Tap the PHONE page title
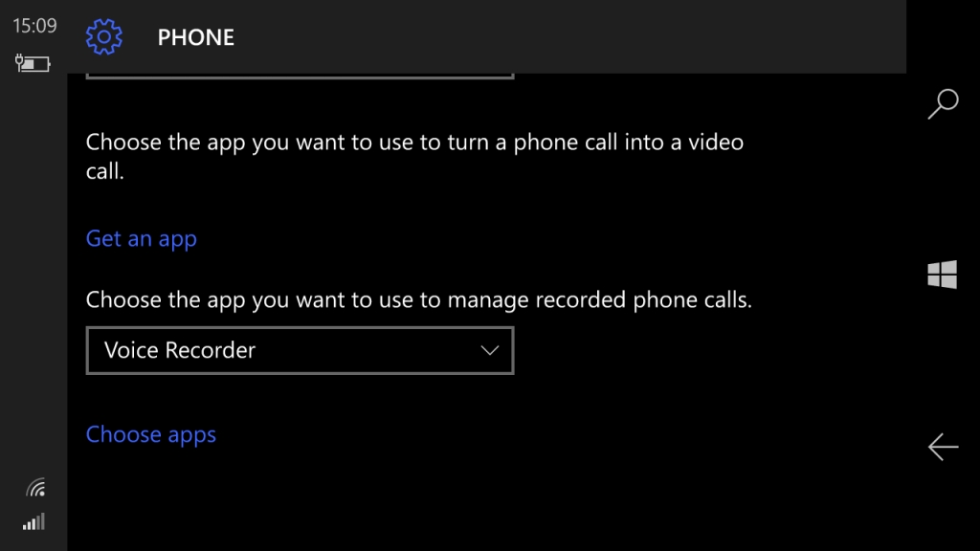Image resolution: width=980 pixels, height=551 pixels. click(x=195, y=37)
